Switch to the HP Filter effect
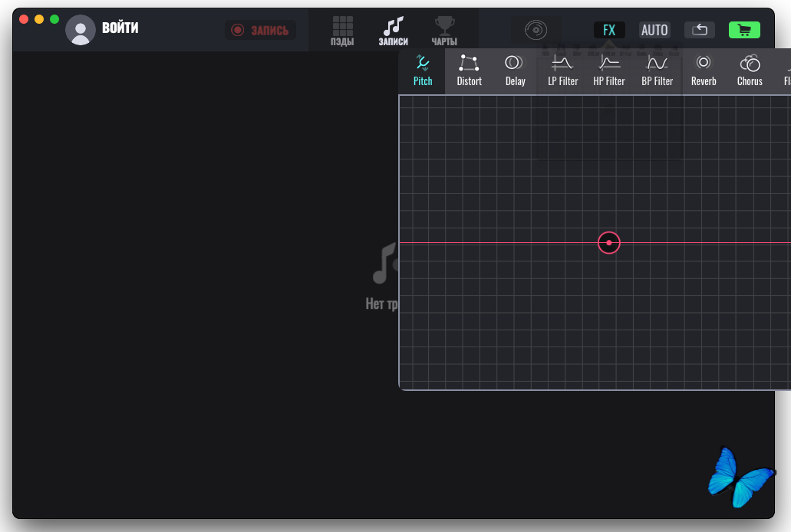Image resolution: width=791 pixels, height=532 pixels. pos(609,71)
